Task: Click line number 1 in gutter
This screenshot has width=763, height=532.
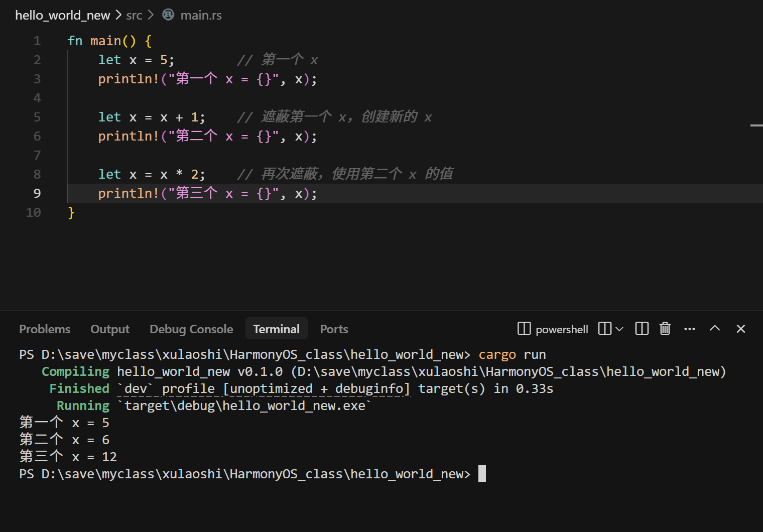Action: pyautogui.click(x=37, y=41)
